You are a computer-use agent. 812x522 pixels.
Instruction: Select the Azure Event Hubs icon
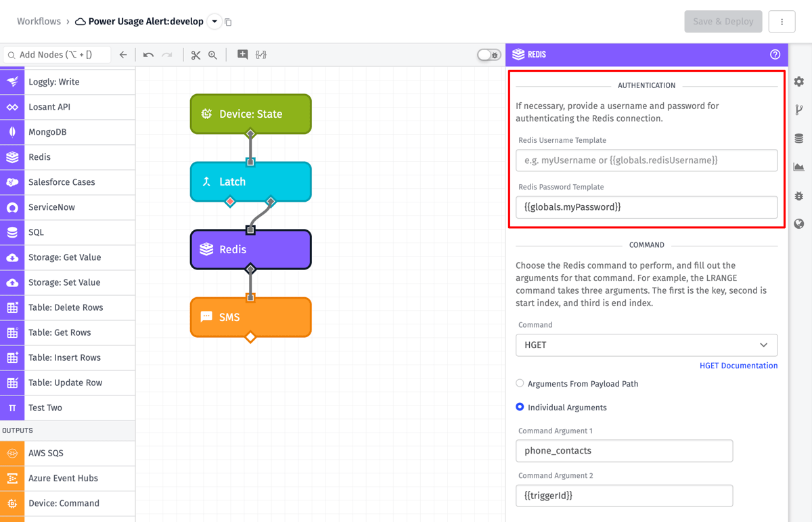coord(12,478)
